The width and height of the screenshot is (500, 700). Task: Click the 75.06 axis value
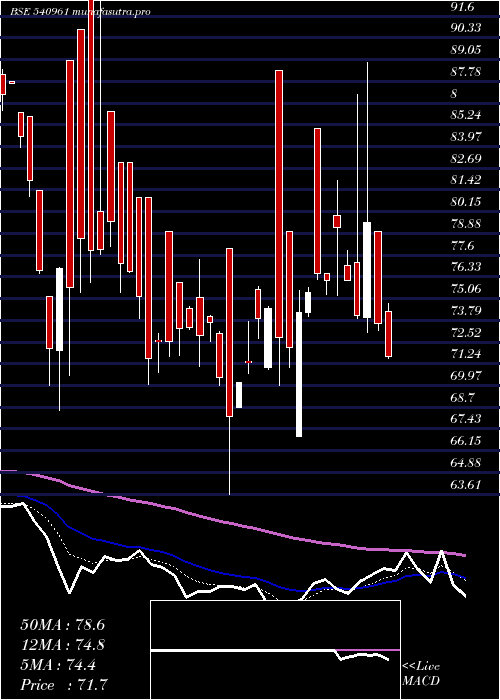(x=466, y=289)
